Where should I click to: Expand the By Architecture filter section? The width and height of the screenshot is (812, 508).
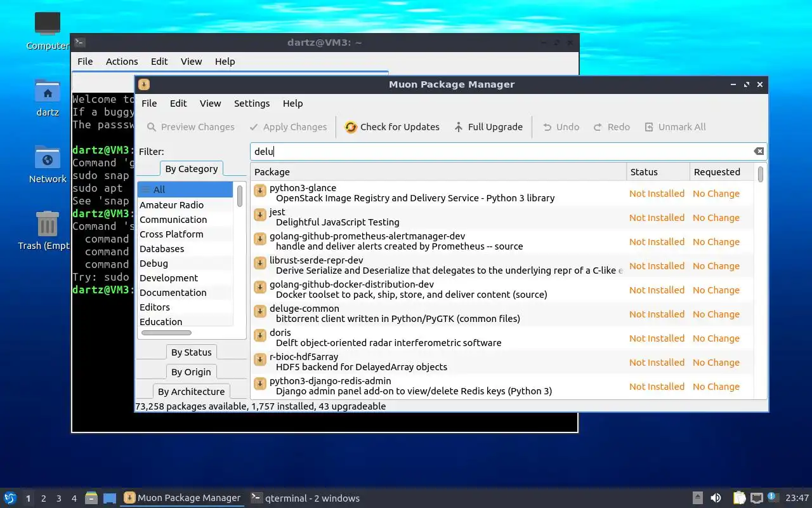(192, 392)
